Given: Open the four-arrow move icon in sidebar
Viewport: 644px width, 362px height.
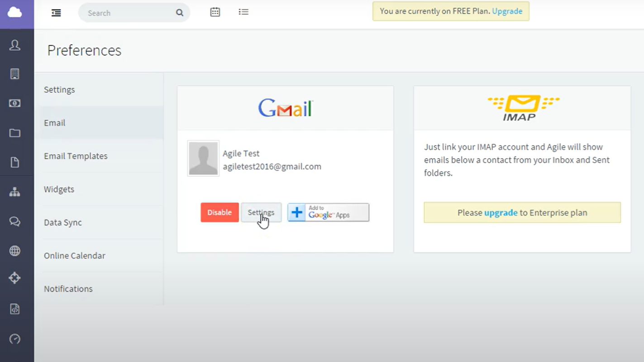Looking at the screenshot, I should [x=15, y=278].
